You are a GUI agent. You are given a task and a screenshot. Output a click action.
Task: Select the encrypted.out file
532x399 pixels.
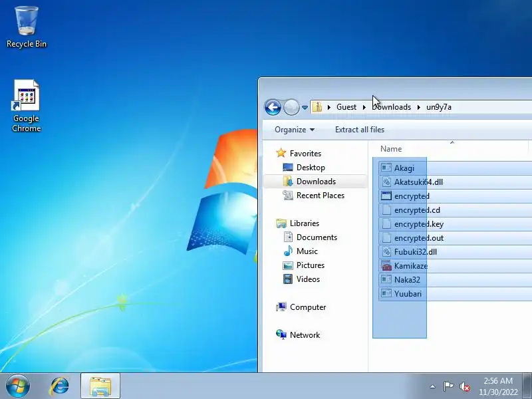[x=419, y=238]
